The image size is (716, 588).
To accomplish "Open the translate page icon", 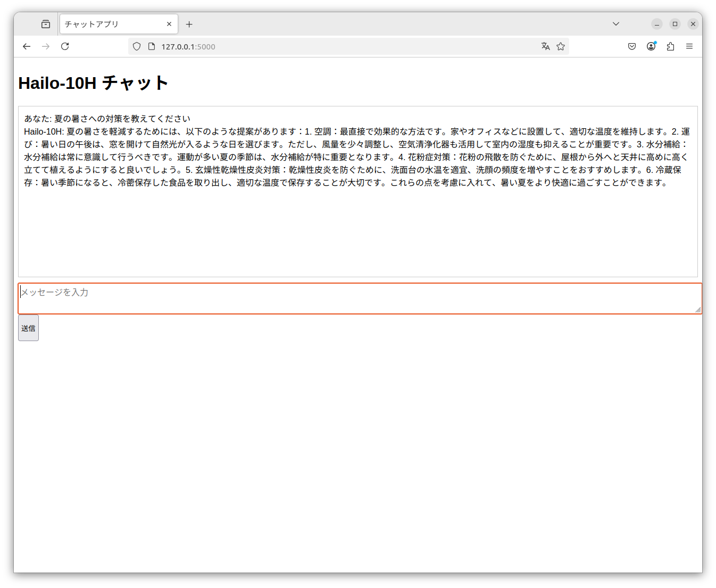I will [545, 46].
